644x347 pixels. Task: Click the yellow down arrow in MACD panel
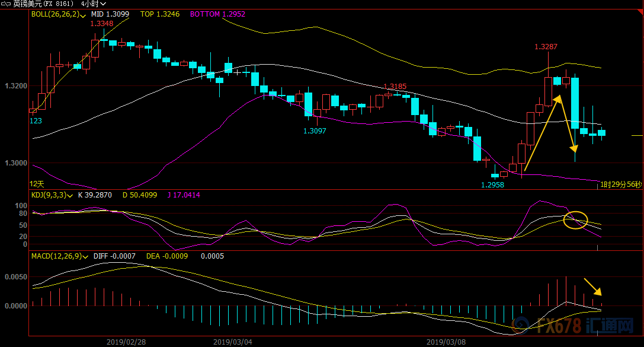[x=592, y=286]
